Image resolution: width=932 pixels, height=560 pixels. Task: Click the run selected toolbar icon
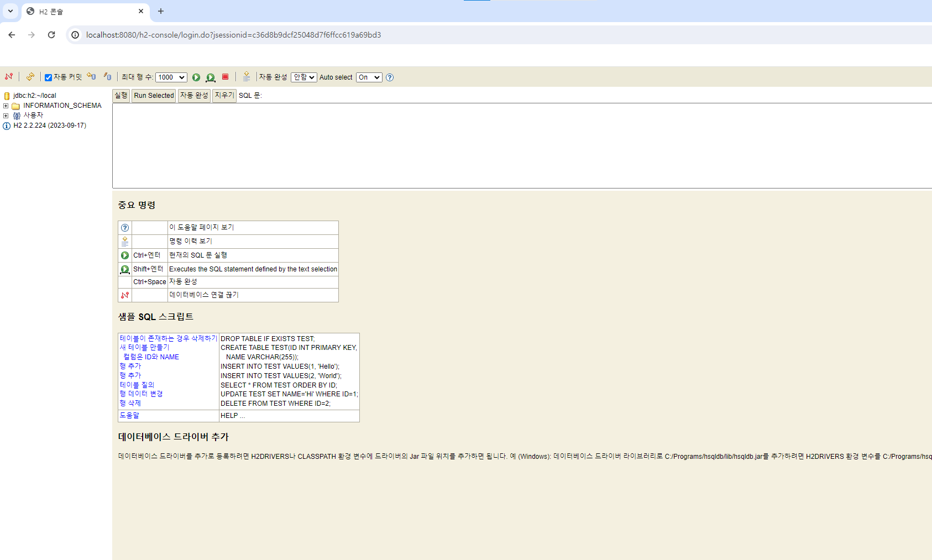click(x=211, y=77)
